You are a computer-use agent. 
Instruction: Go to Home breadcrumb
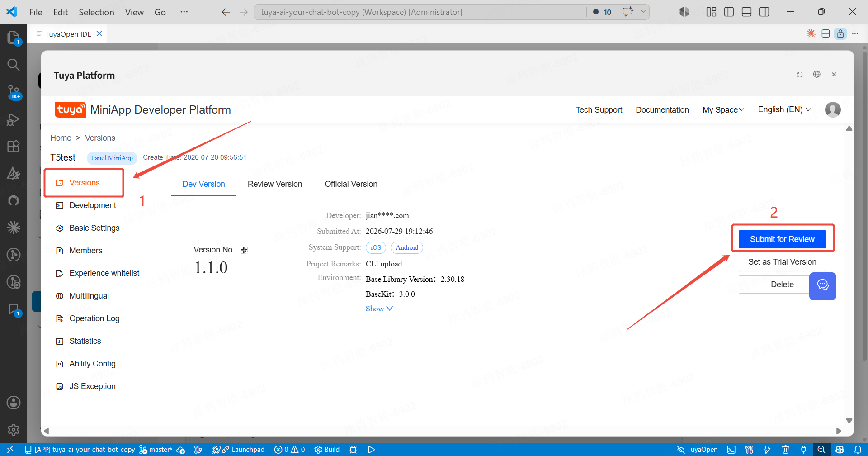coord(61,138)
